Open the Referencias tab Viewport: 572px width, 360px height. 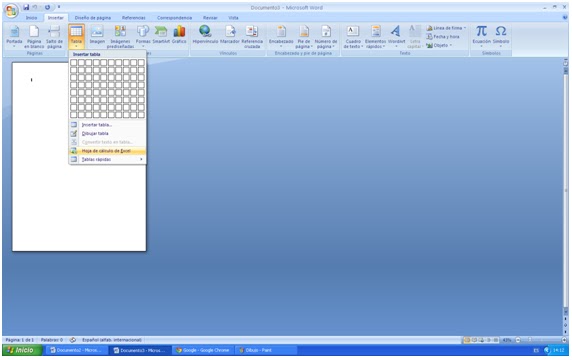click(x=134, y=18)
